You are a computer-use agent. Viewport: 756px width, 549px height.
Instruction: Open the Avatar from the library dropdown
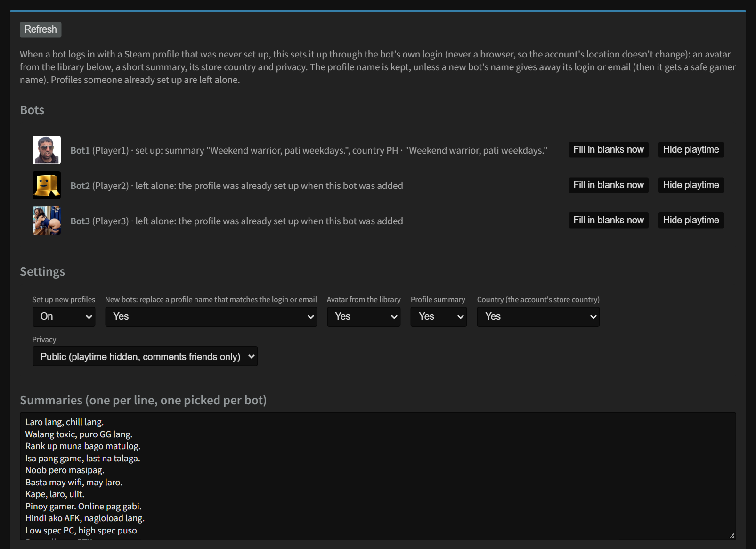click(x=364, y=317)
